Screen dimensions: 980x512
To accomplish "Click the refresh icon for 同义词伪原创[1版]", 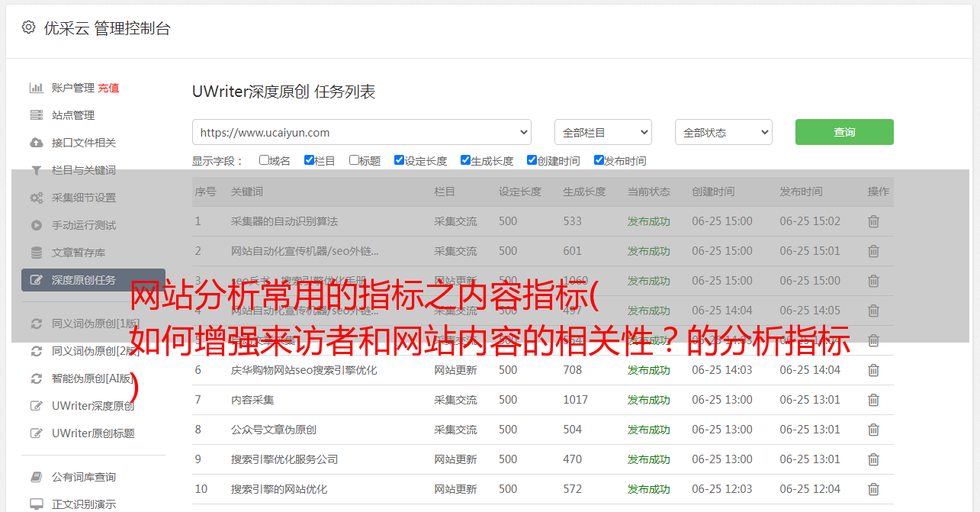I will pyautogui.click(x=36, y=324).
